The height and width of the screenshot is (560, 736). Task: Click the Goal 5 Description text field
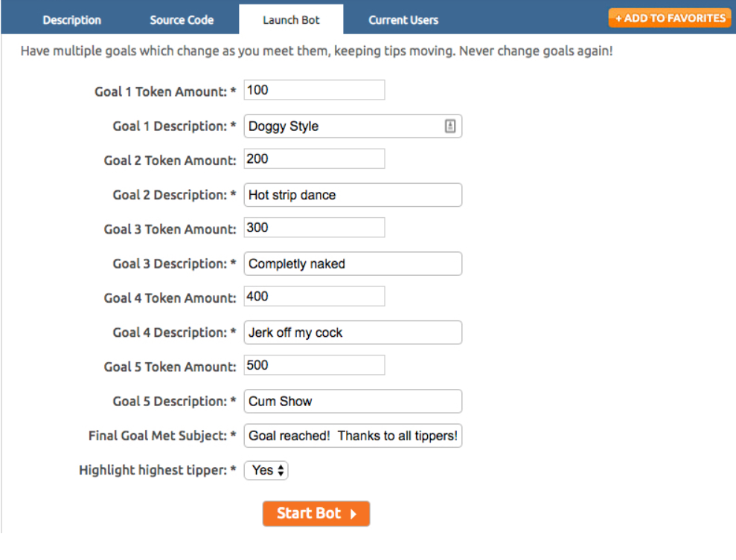(353, 401)
